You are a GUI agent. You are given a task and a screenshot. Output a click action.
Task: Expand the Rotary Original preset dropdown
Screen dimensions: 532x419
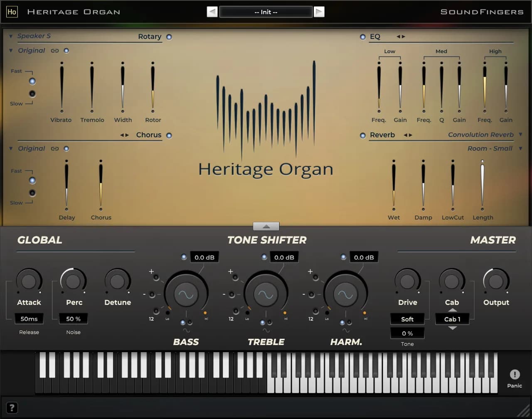click(x=11, y=51)
